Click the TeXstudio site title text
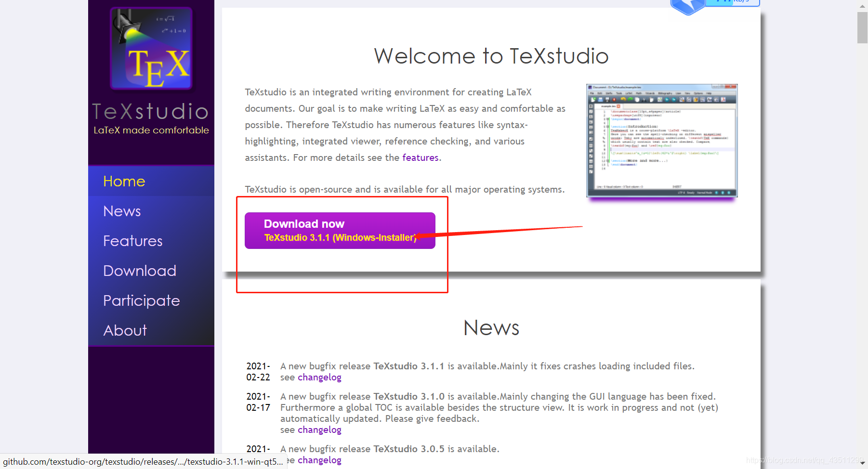This screenshot has height=469, width=868. 151,112
